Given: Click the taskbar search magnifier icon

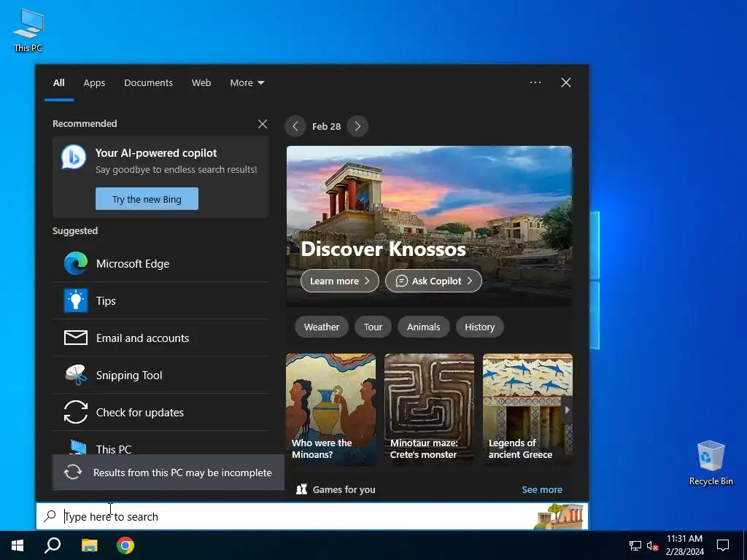Looking at the screenshot, I should [53, 545].
